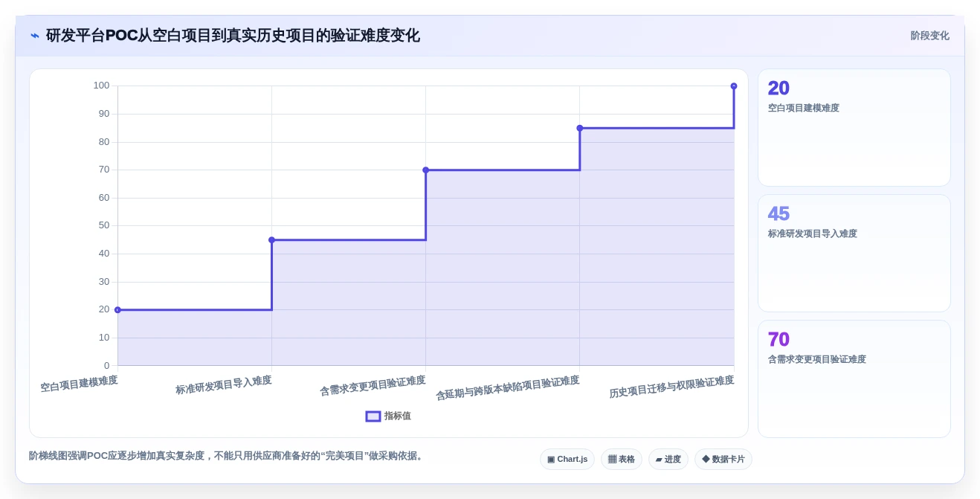Select the 表格 tag chip

coord(622,459)
